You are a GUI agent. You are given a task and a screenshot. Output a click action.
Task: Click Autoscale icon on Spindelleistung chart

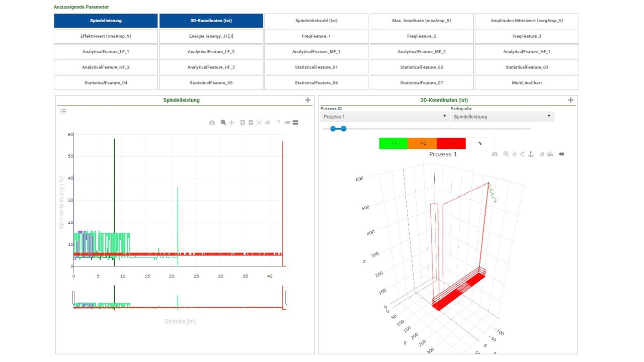[x=259, y=122]
